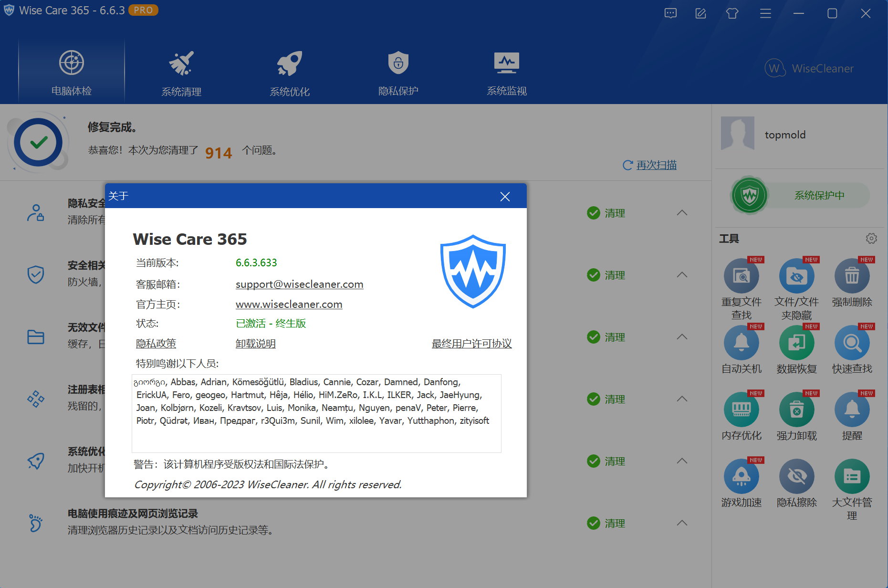Click the WiseCleaner logo

pos(809,68)
